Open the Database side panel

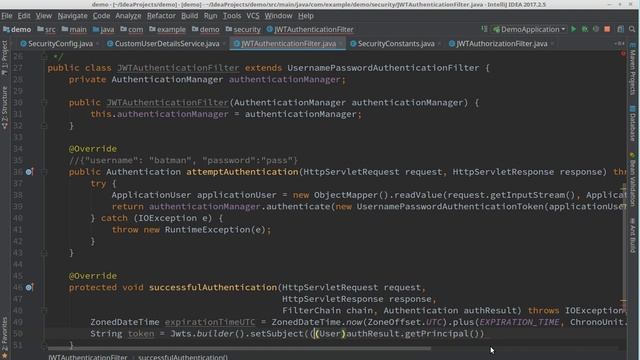point(633,123)
